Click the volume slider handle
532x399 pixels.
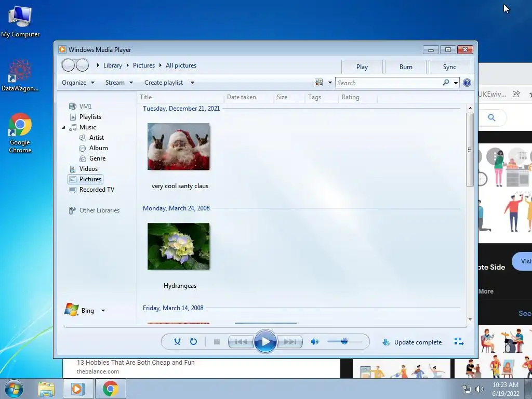pos(344,341)
